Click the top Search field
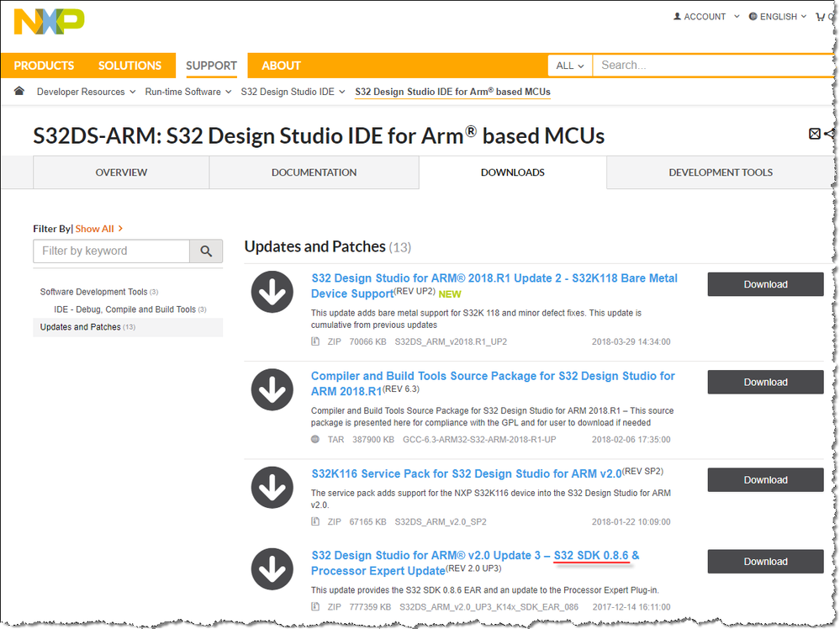Image resolution: width=840 pixels, height=629 pixels. tap(712, 66)
